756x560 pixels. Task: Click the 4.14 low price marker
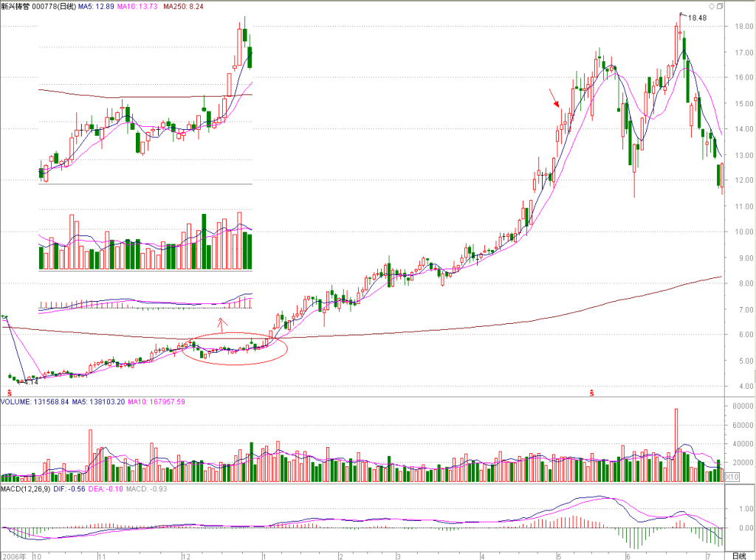(x=30, y=381)
